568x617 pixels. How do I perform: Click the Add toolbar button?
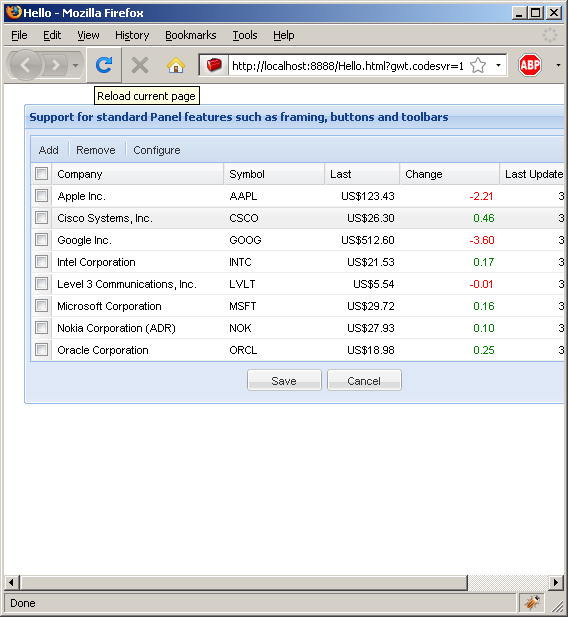click(x=48, y=150)
